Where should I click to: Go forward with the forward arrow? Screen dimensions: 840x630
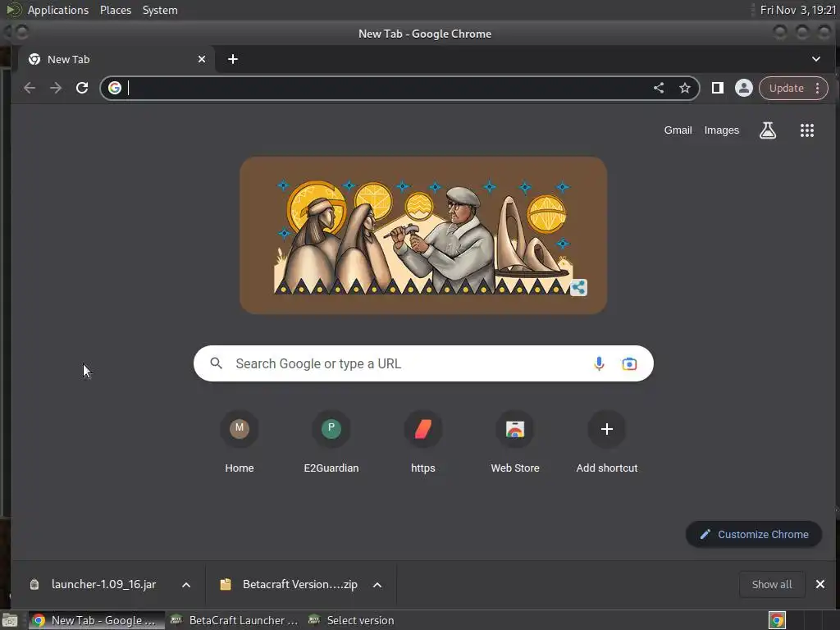56,88
